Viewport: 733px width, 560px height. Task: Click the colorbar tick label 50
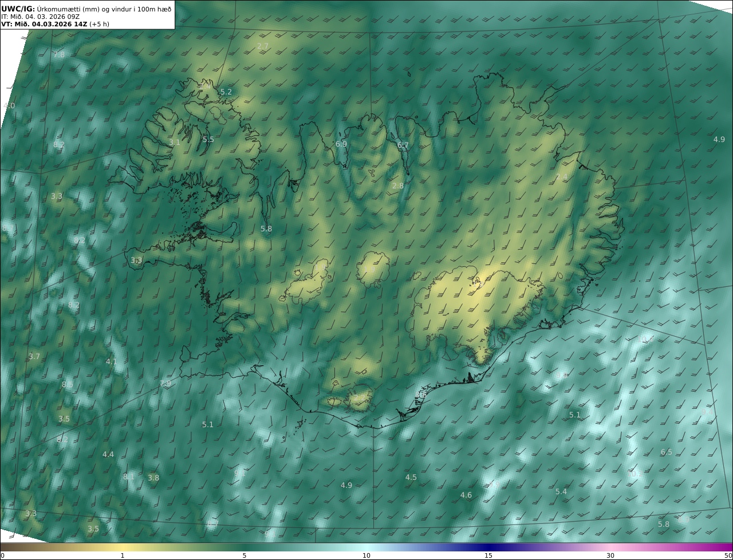pos(728,555)
